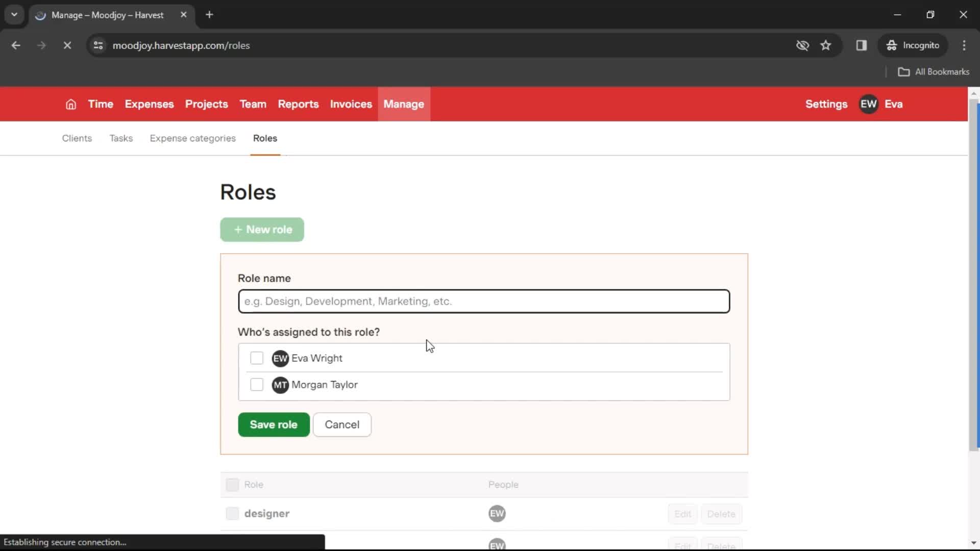Navigate to Reports section
Viewport: 980px width, 551px height.
tap(298, 104)
